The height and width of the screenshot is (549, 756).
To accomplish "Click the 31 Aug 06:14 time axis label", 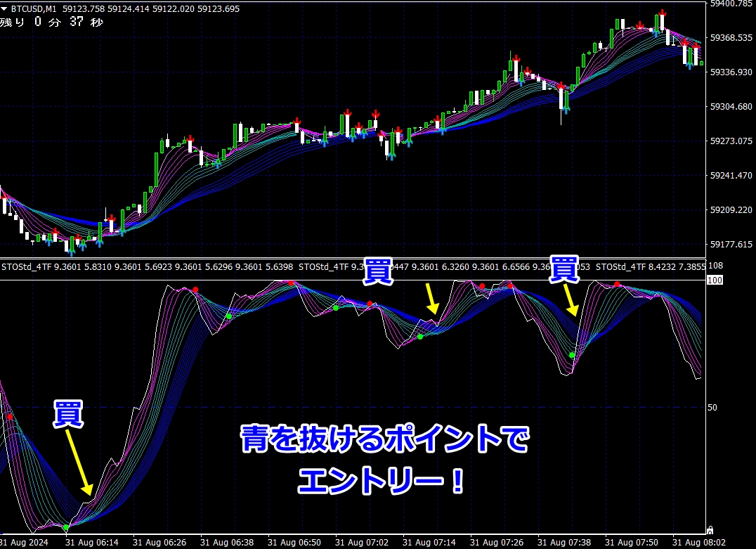I will point(93,543).
